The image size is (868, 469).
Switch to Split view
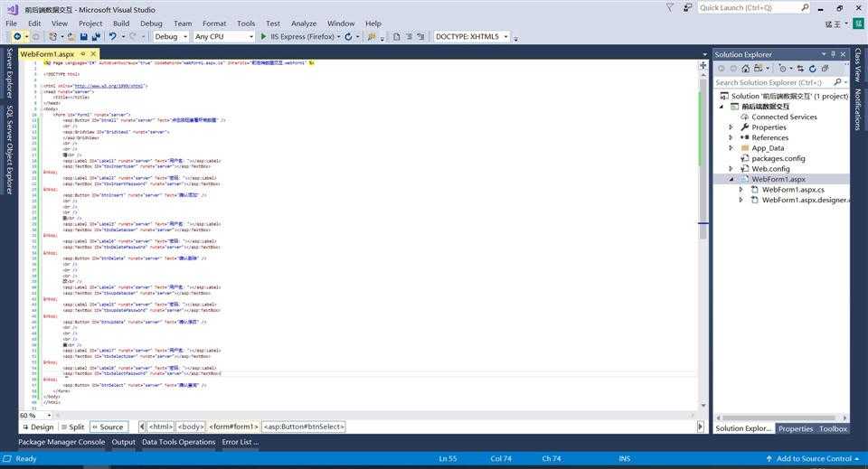pyautogui.click(x=72, y=427)
